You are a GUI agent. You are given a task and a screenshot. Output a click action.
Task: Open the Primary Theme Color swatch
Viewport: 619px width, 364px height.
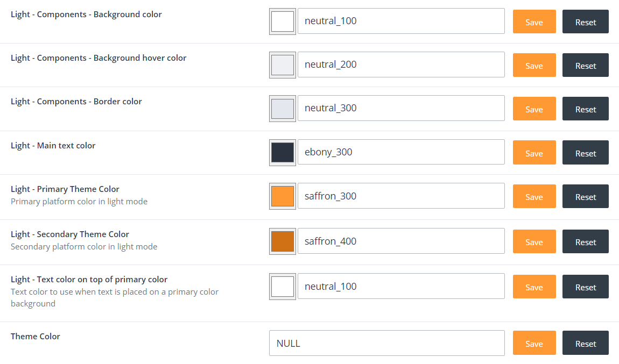pyautogui.click(x=283, y=196)
